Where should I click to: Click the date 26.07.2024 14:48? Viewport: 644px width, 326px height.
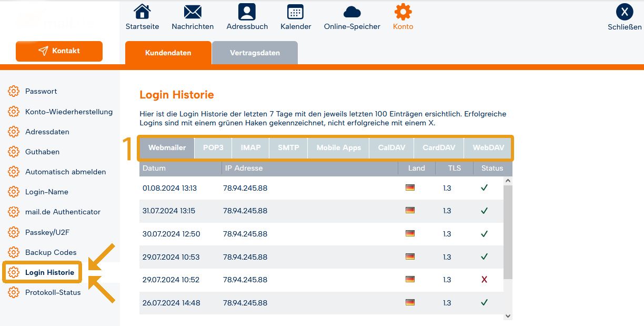pos(171,303)
